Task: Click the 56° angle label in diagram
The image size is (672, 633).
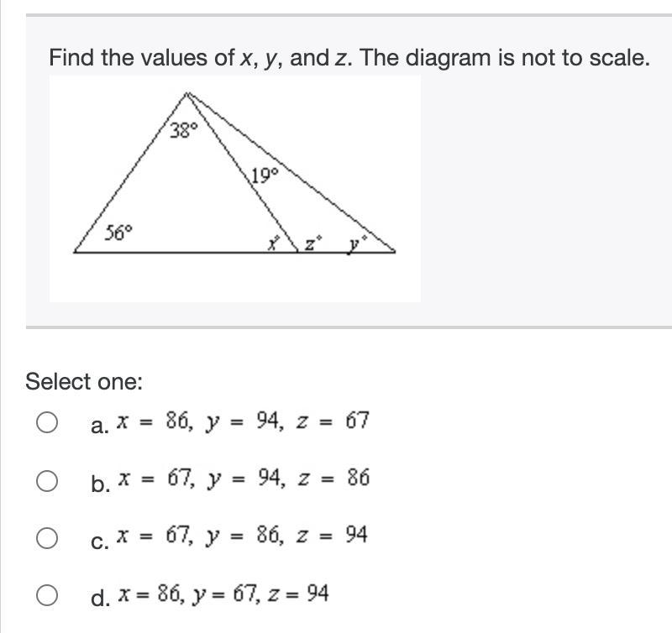Action: click(118, 233)
